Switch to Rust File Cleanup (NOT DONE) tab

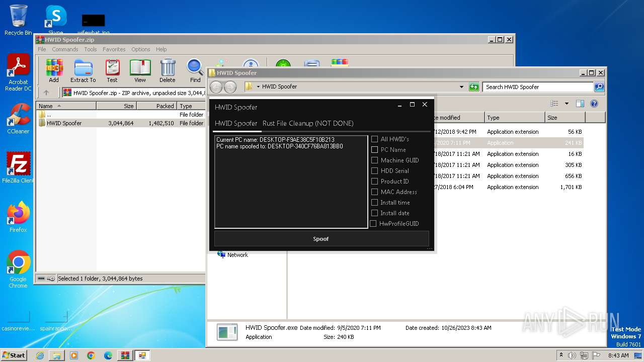(308, 123)
